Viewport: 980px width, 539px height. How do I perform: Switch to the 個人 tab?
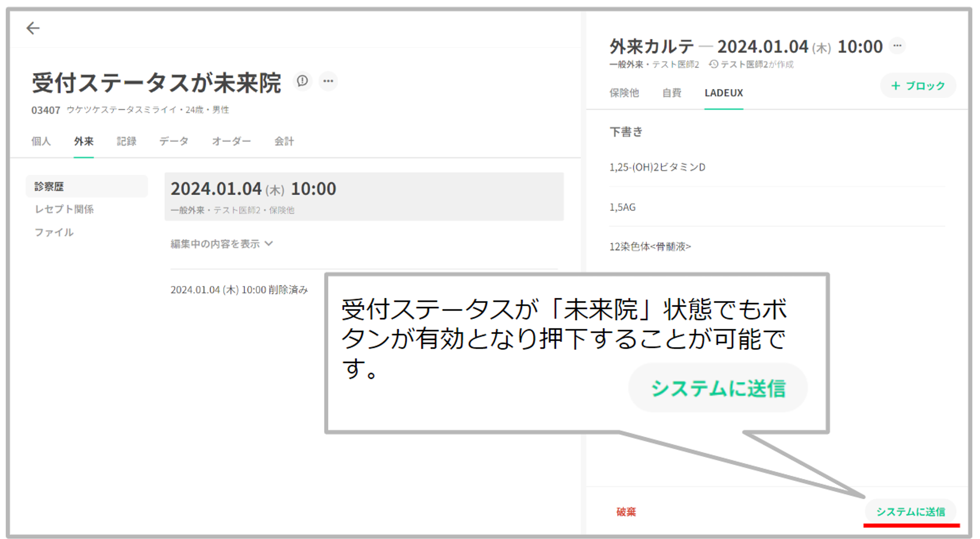pos(41,142)
